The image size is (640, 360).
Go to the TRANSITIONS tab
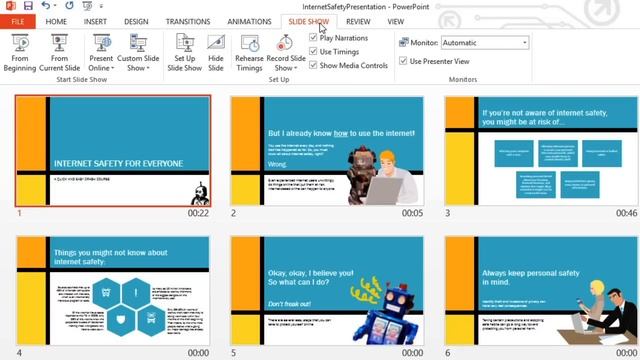(188, 22)
